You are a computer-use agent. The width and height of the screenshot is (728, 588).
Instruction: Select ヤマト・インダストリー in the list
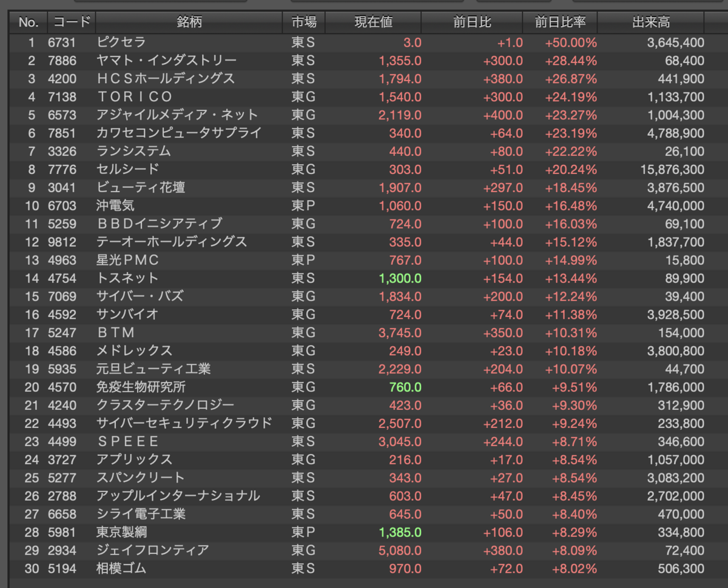(166, 61)
